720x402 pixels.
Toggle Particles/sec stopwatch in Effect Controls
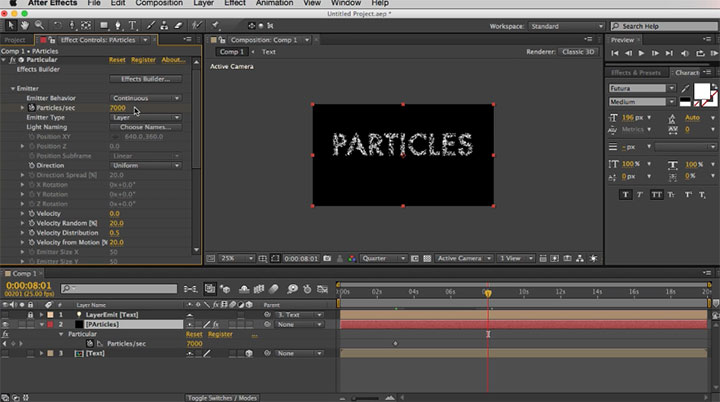[x=32, y=108]
